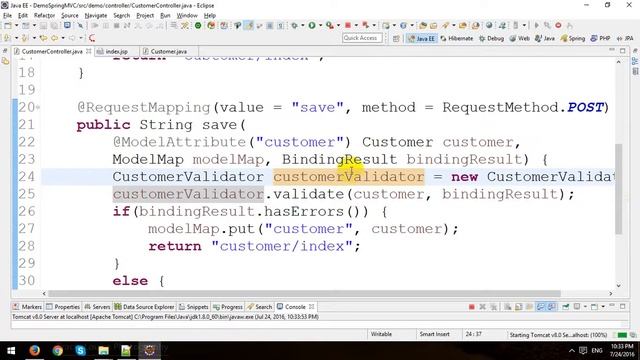Screen dimensions: 640x360
Task: Open the File menu
Action: (x=7, y=16)
